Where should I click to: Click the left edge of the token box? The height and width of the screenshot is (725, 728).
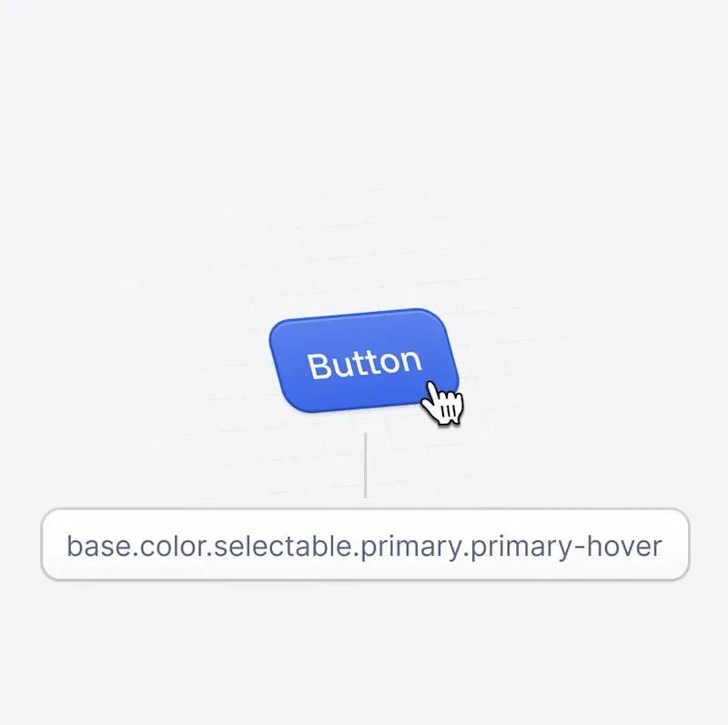coord(43,546)
